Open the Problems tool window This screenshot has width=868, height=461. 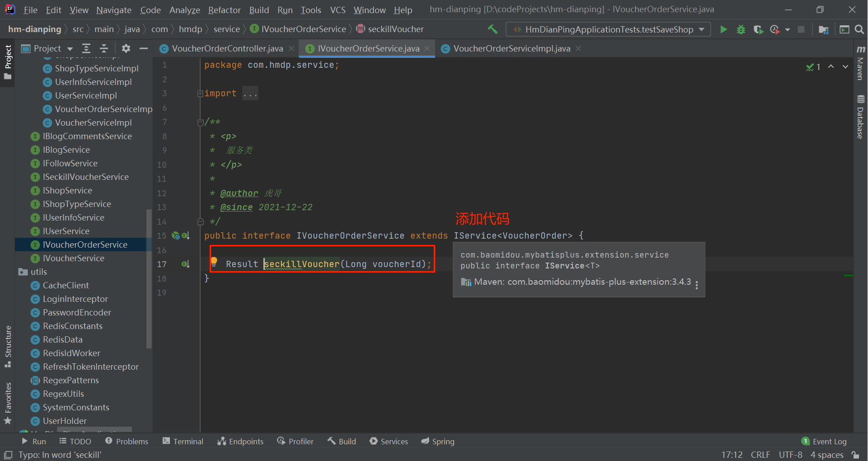pyautogui.click(x=127, y=442)
